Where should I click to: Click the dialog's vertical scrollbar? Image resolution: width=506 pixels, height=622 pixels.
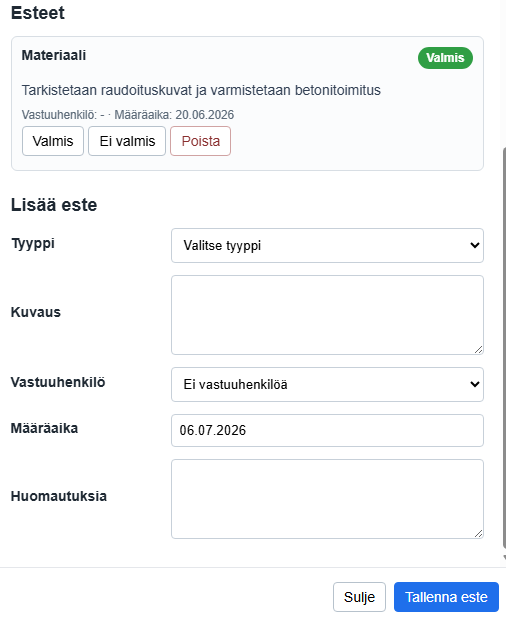[504, 349]
